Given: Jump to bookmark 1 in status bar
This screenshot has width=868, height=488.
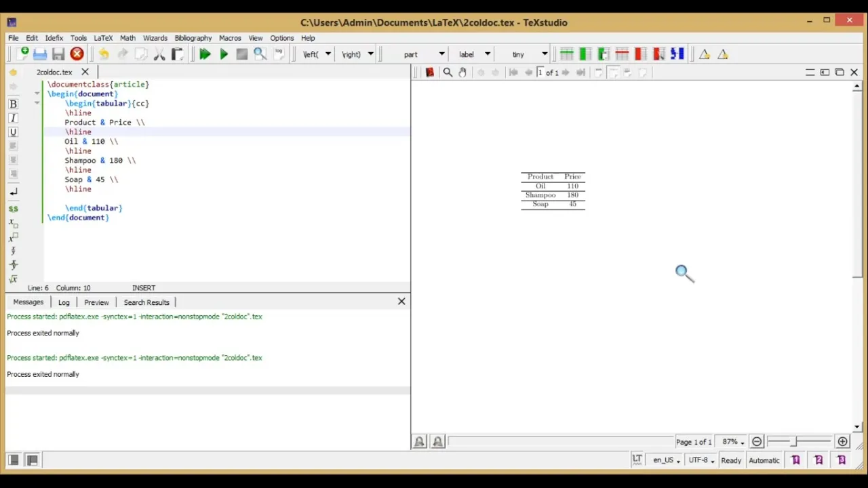Looking at the screenshot, I should [795, 460].
